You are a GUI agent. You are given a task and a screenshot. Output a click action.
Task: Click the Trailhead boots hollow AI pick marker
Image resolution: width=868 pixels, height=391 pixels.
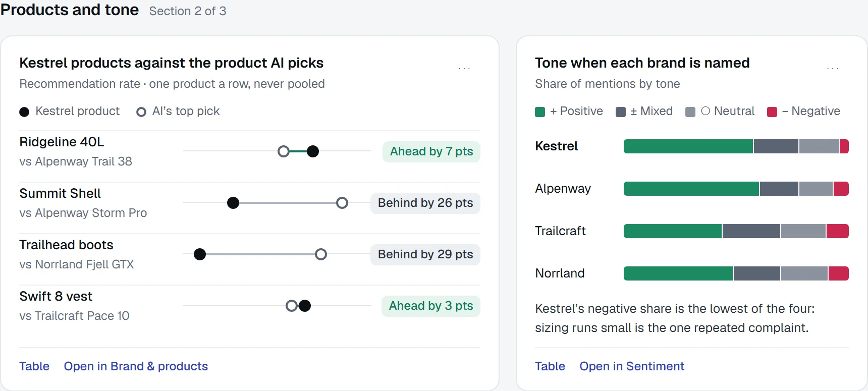(x=321, y=254)
